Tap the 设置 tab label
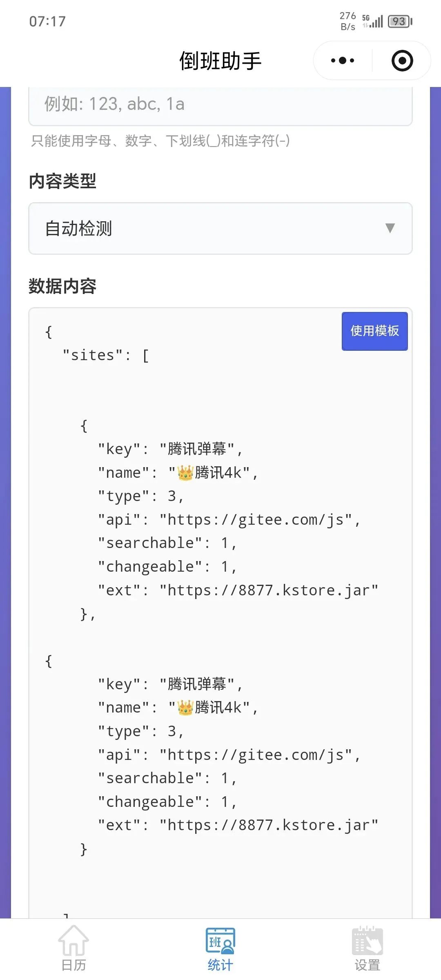441x980 pixels. (x=367, y=965)
